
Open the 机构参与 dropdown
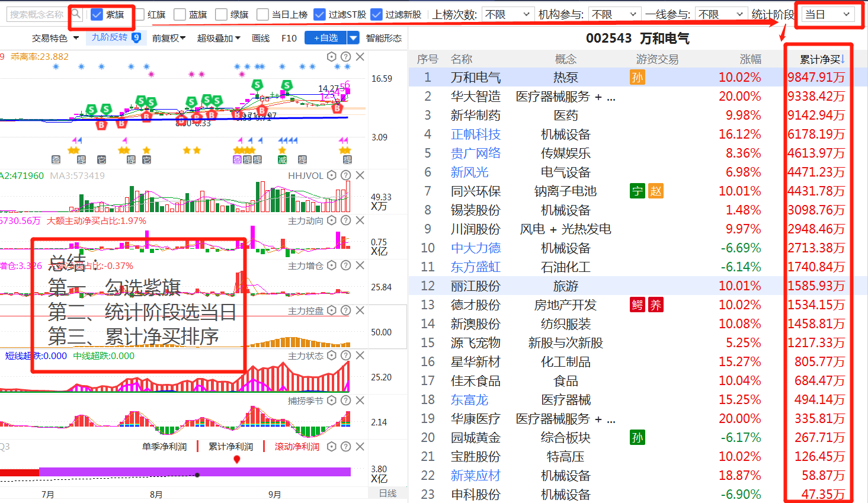pyautogui.click(x=614, y=14)
